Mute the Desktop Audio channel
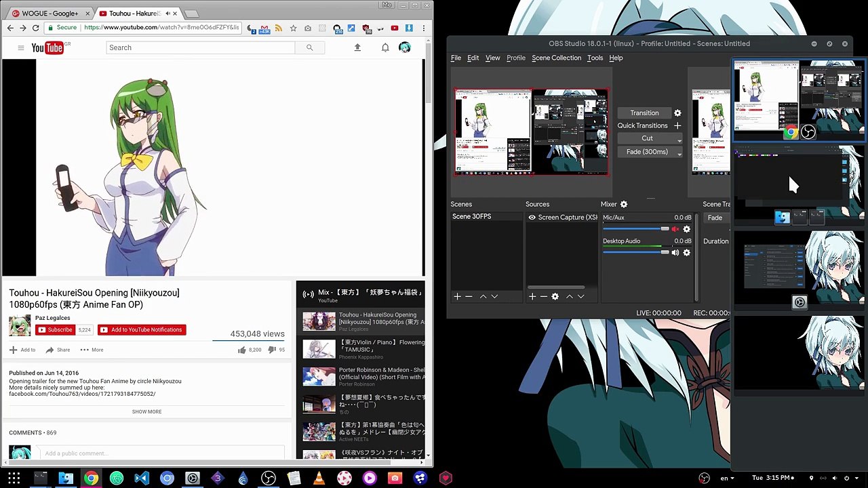Screen dimensions: 868x488 click(675, 253)
